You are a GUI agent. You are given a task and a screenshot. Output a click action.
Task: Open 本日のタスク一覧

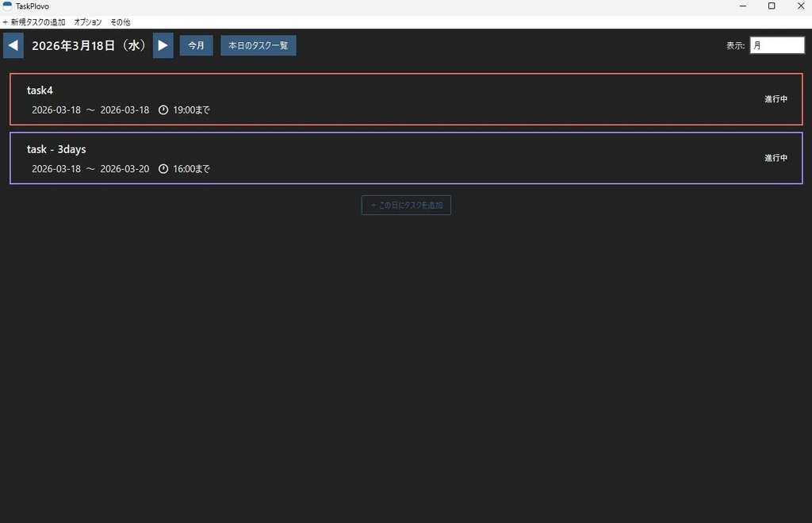pyautogui.click(x=259, y=45)
